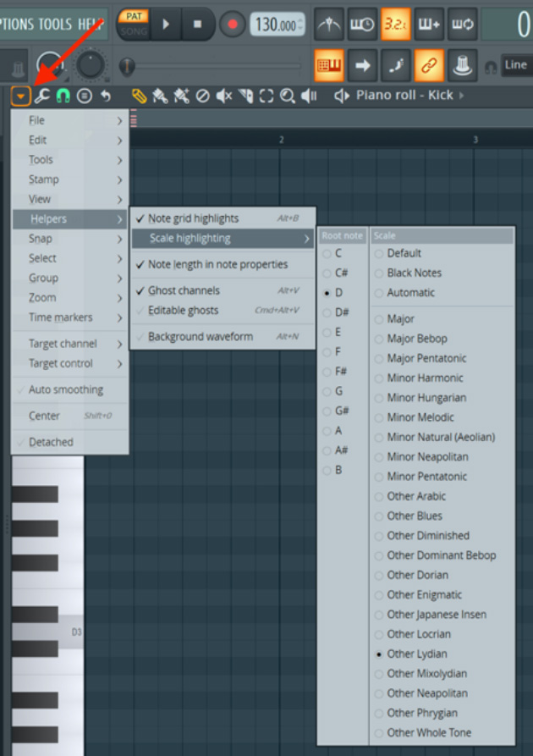
Task: Select the mute tool speaker icon
Action: (224, 96)
